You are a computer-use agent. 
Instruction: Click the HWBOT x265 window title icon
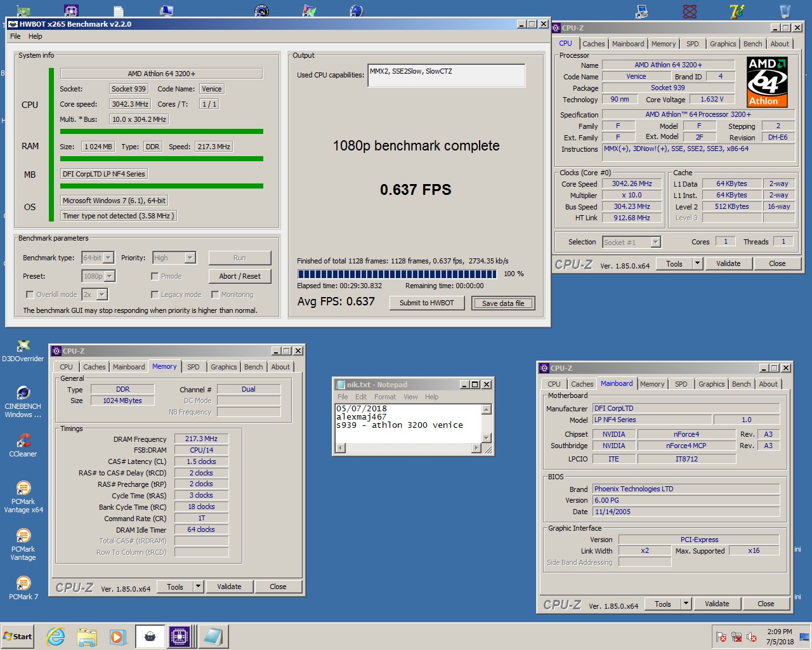pos(13,24)
